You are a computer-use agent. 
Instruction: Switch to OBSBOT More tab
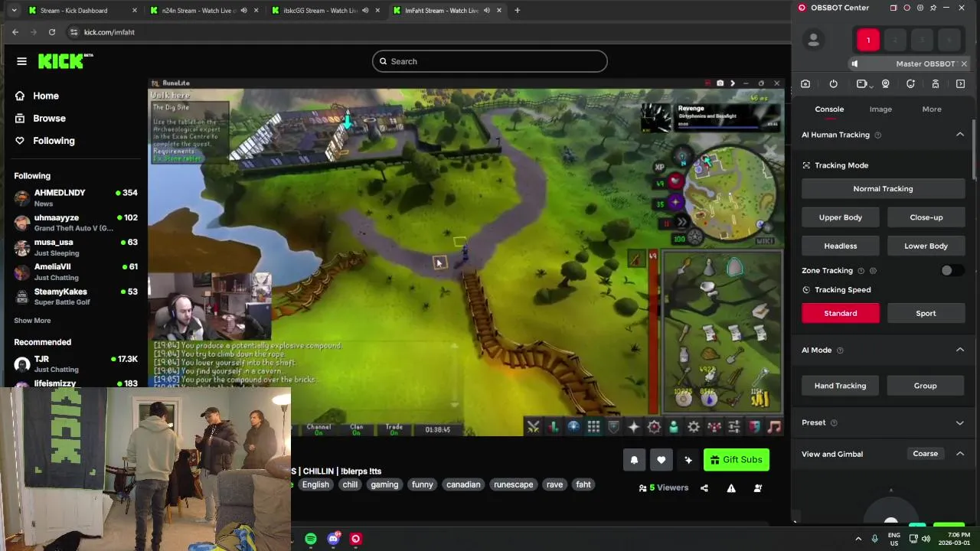tap(932, 109)
